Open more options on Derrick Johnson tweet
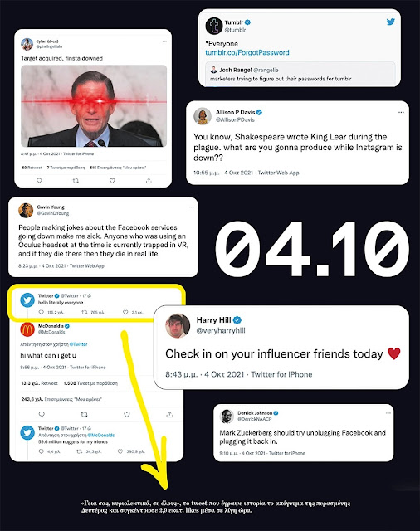This screenshot has height=531, width=420. (388, 413)
